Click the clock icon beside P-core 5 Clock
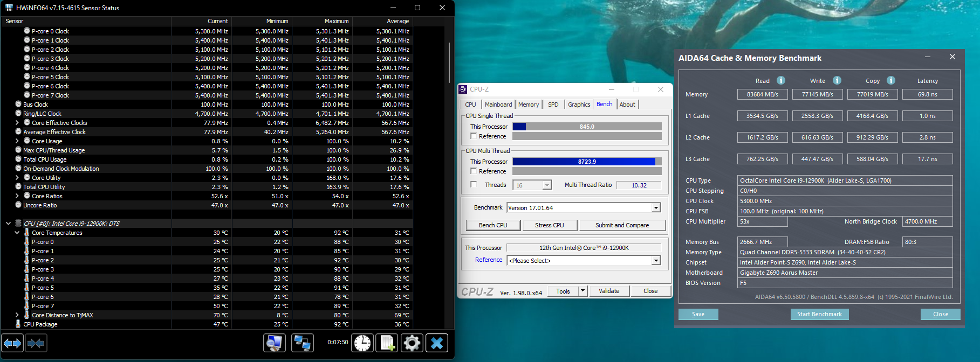Viewport: 980px width, 362px height. point(27,76)
